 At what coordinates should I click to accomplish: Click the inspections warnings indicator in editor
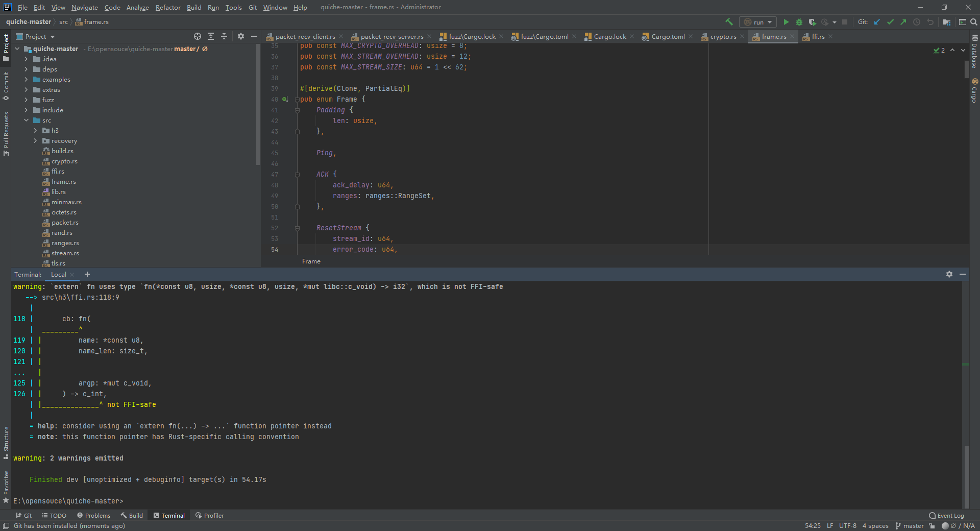[939, 50]
